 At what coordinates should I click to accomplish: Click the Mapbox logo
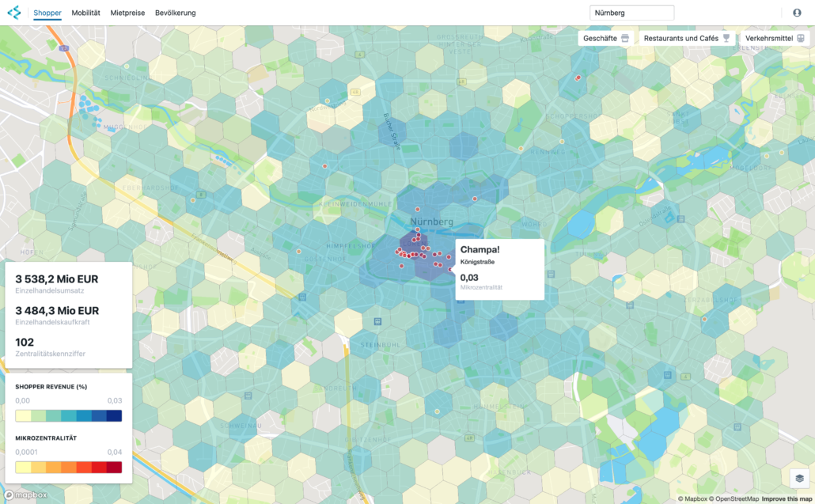coord(26,495)
